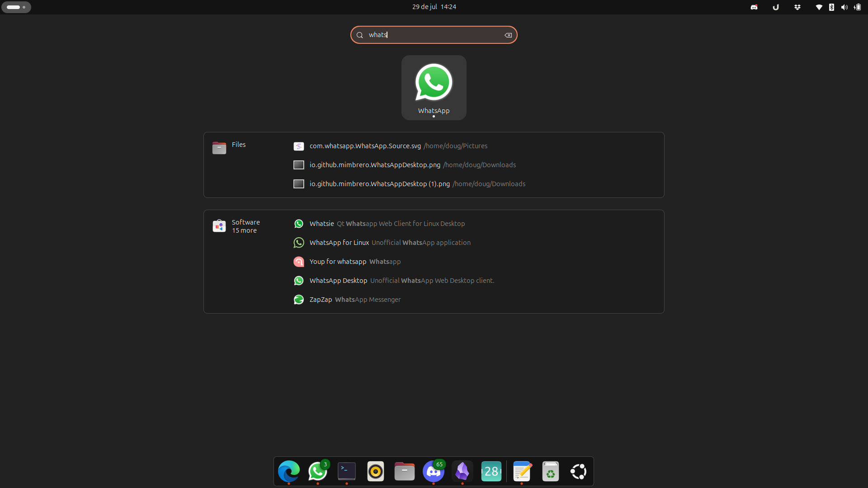Open the clock and calendar menu
The image size is (868, 488).
pos(434,7)
